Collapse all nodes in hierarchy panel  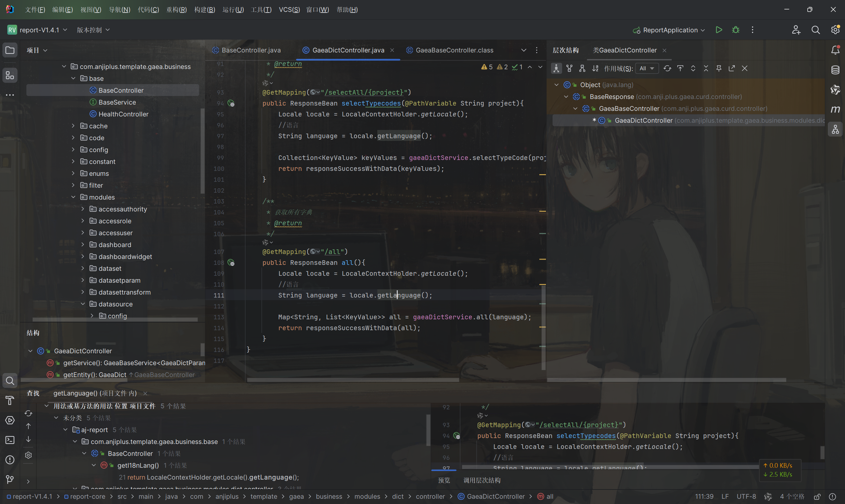coord(706,69)
